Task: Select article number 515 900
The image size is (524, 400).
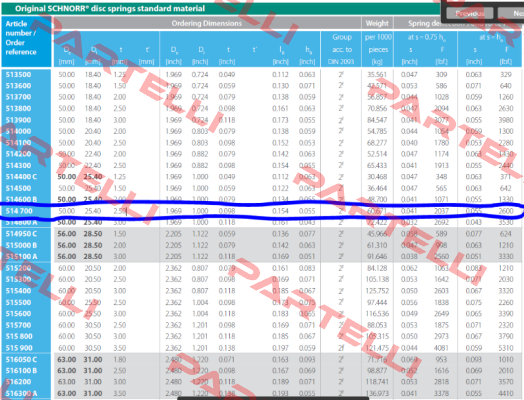Action: click(x=19, y=348)
